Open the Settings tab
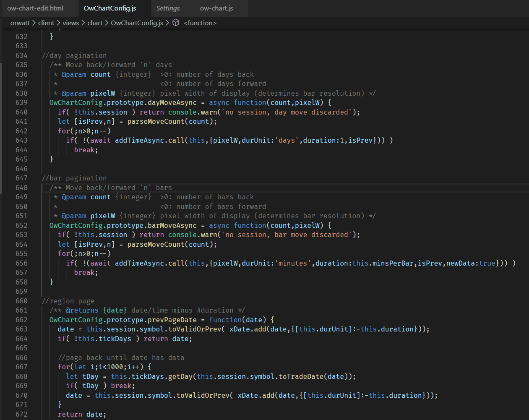The image size is (529, 420). click(x=167, y=8)
